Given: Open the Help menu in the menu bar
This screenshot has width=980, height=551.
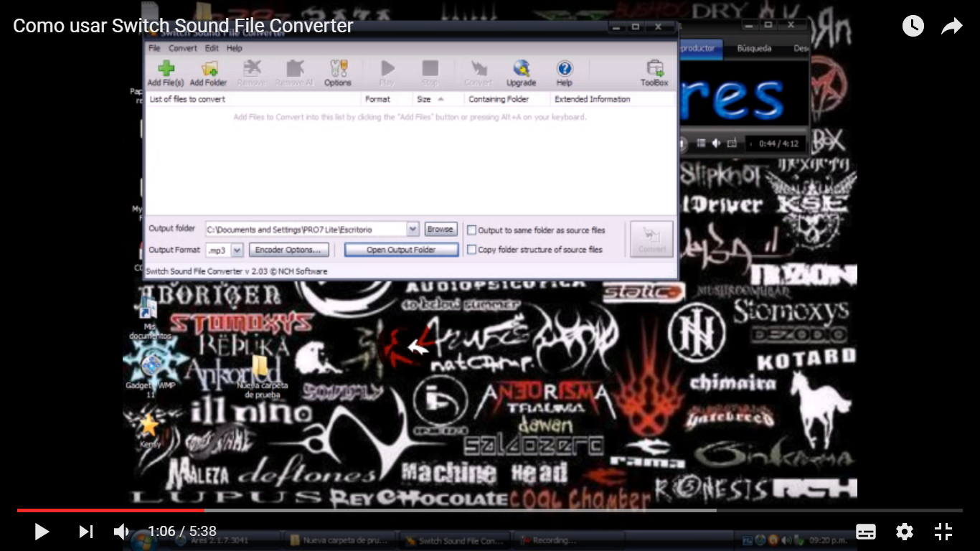Looking at the screenshot, I should point(235,48).
